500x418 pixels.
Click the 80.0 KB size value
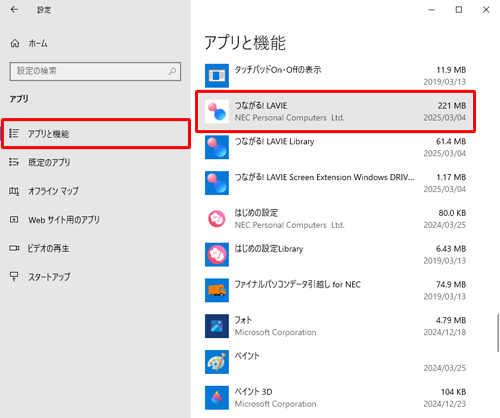(x=452, y=213)
